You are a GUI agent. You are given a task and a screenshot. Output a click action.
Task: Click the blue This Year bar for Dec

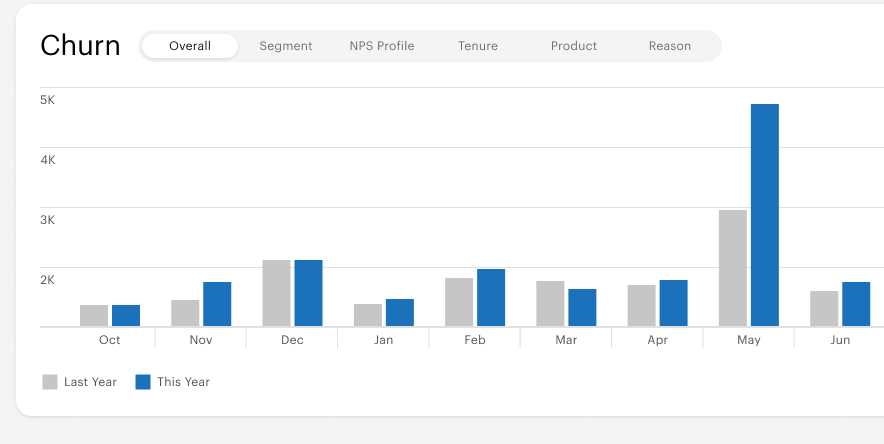pyautogui.click(x=308, y=293)
